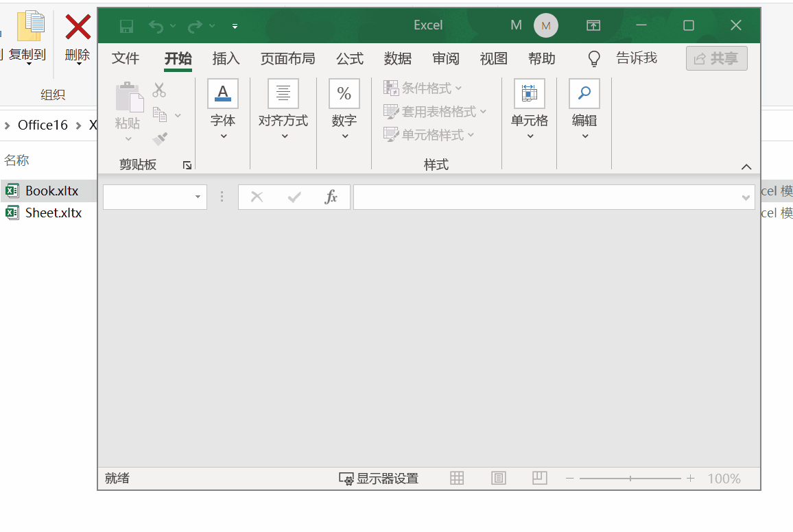Click the formula bar Cancel X icon
The height and width of the screenshot is (532, 793).
tap(257, 197)
